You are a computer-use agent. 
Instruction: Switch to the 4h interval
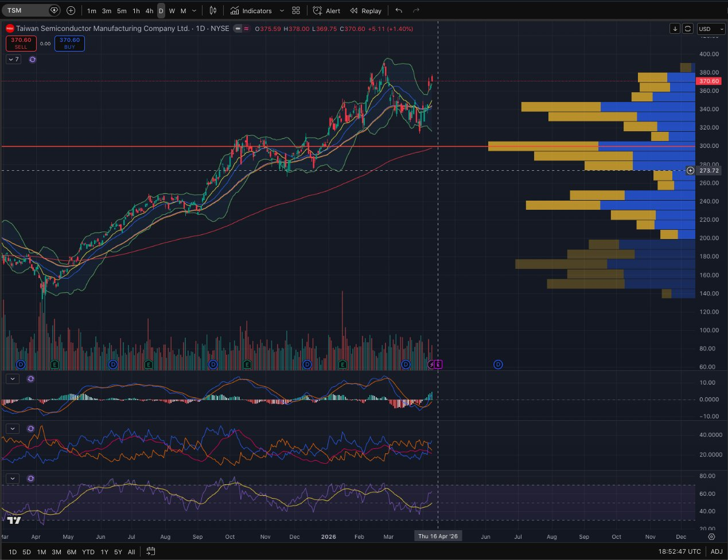149,11
